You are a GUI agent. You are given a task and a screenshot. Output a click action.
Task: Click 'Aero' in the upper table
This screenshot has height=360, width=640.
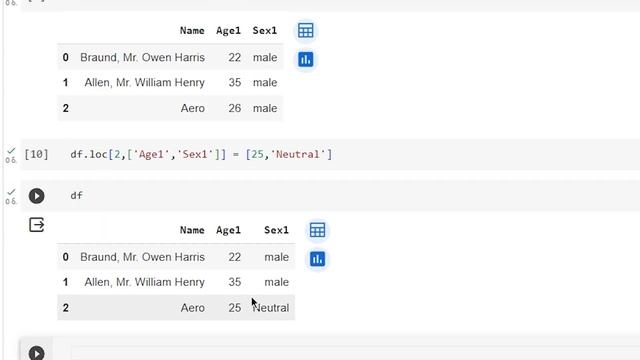pos(193,108)
